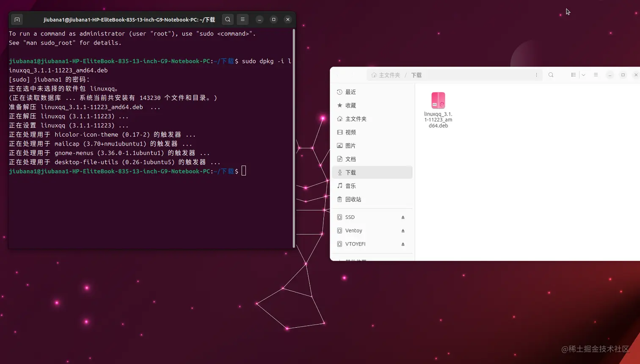Open the terminal hamburger menu
The width and height of the screenshot is (640, 364).
click(x=243, y=19)
